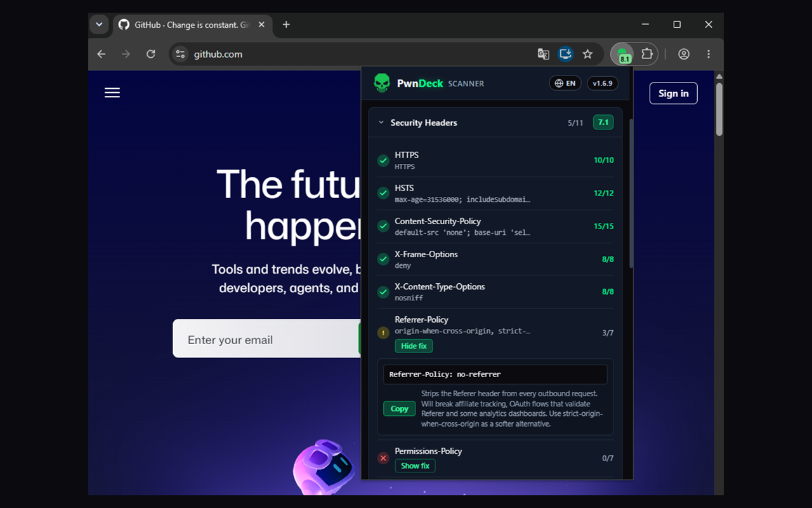
Task: Reload the page
Action: [x=150, y=54]
